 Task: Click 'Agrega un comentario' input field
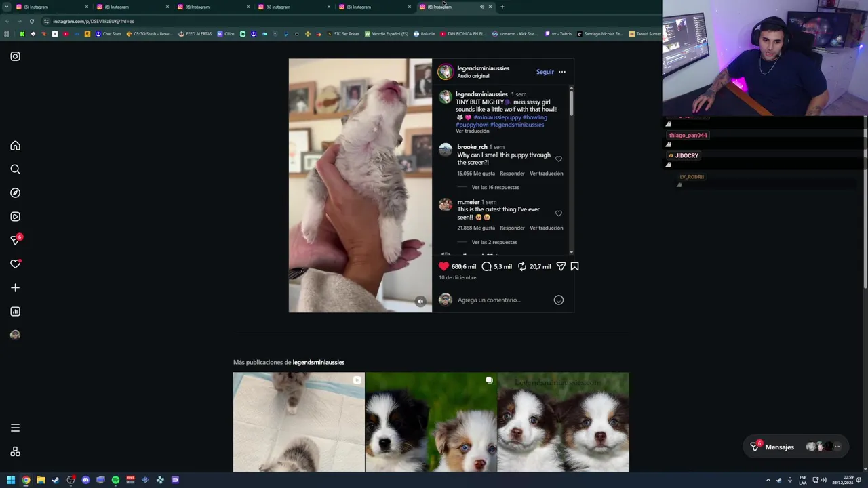click(x=502, y=300)
